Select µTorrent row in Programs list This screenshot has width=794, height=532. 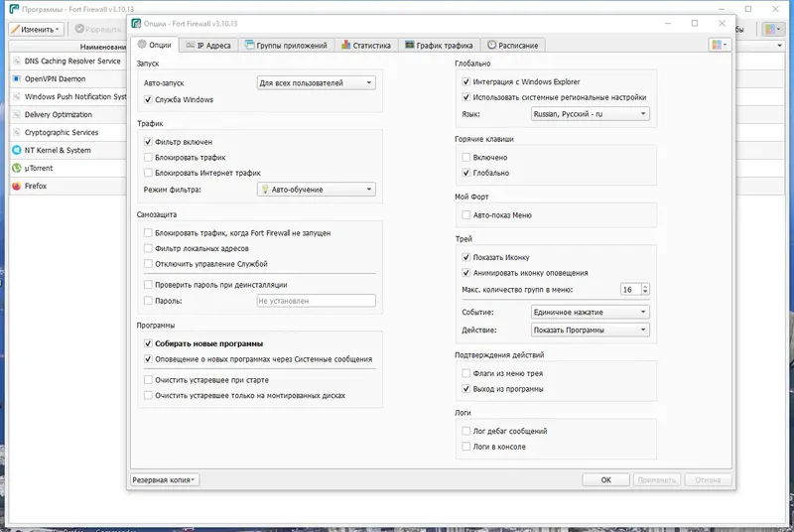67,168
